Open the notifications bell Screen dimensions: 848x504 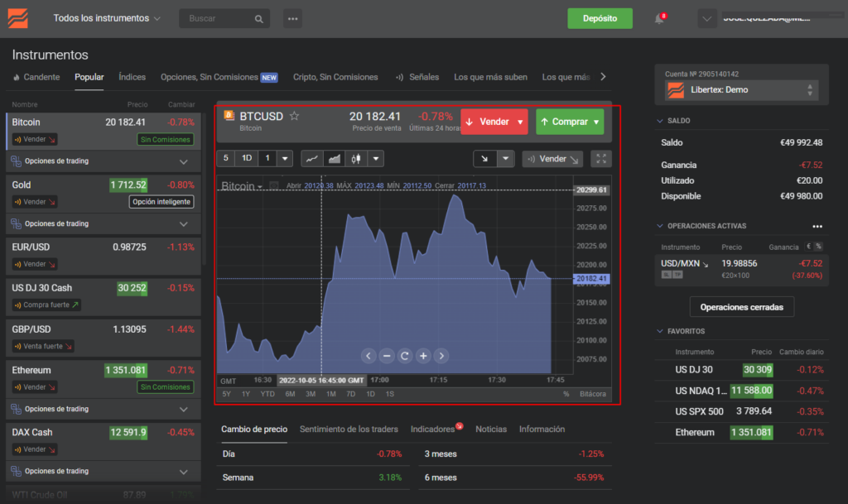tap(659, 19)
